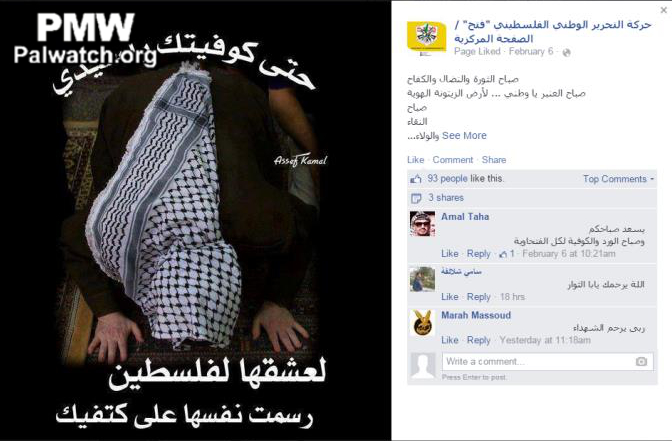
Task: View the 3 shares of the post
Action: click(446, 198)
